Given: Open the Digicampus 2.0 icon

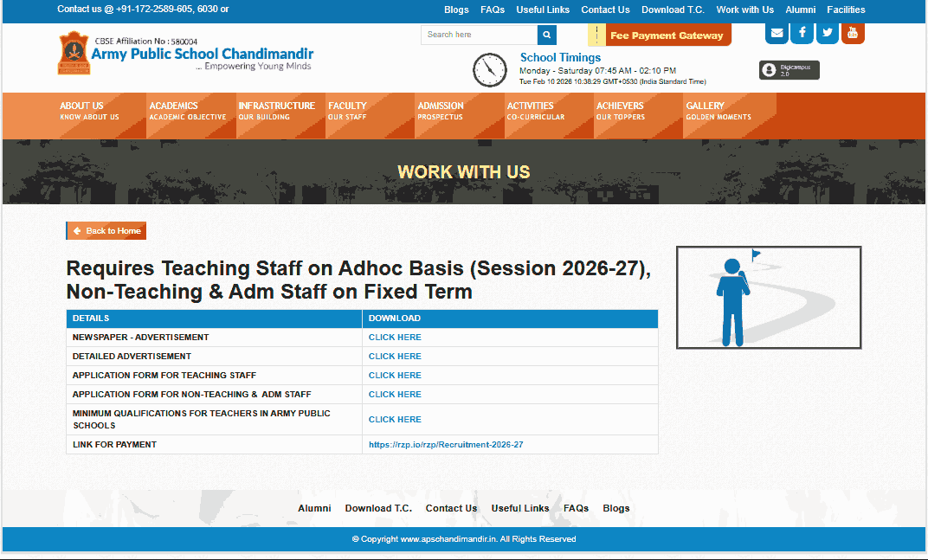Looking at the screenshot, I should (x=788, y=70).
